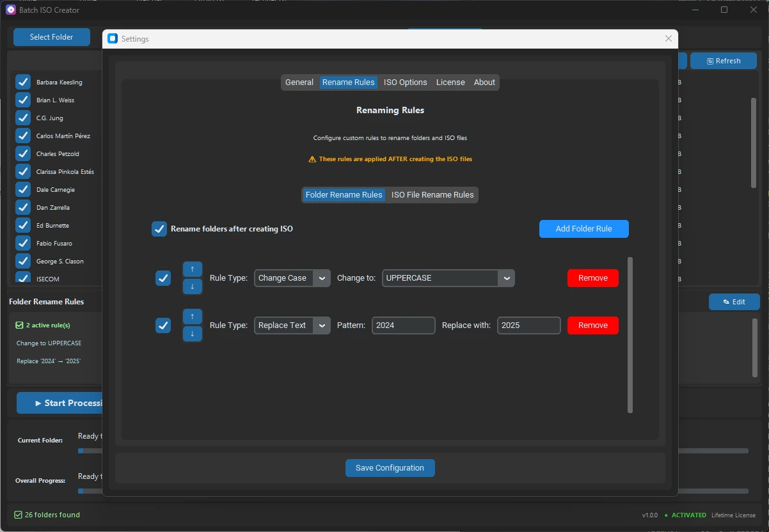The height and width of the screenshot is (532, 769).
Task: Move the Change Case rule up
Action: (193, 269)
